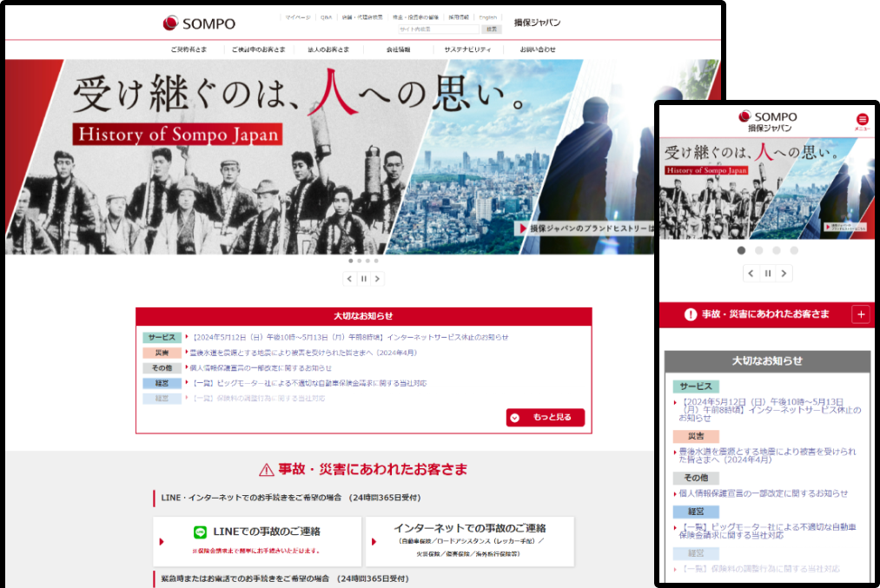
Task: Open 豊後水道 earthquake notice in mobile view
Action: click(x=767, y=455)
